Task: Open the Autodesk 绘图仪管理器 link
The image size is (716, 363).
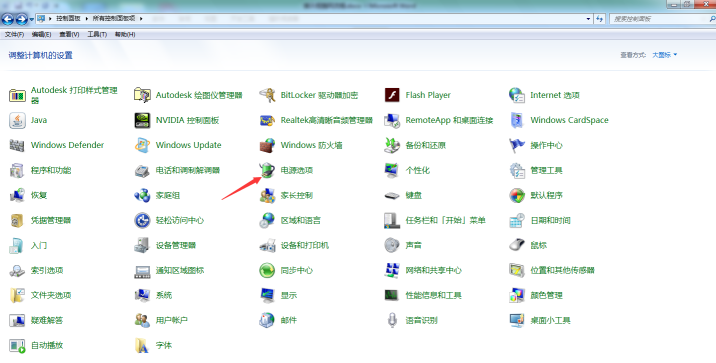Action: pyautogui.click(x=199, y=95)
